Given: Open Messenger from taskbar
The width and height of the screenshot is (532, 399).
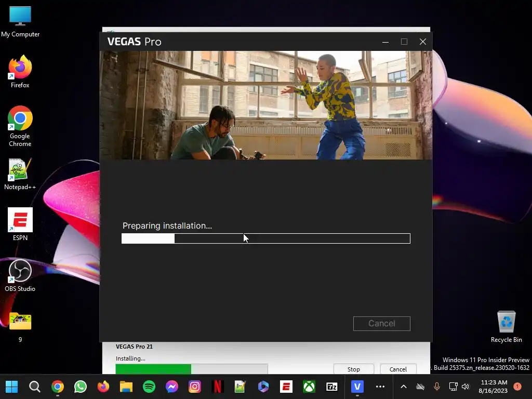Looking at the screenshot, I should tap(172, 387).
